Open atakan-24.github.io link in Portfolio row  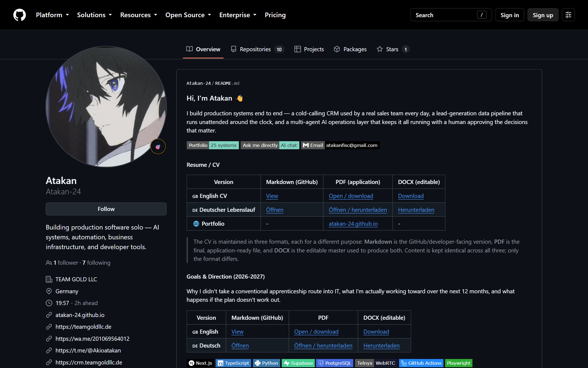[x=353, y=224]
